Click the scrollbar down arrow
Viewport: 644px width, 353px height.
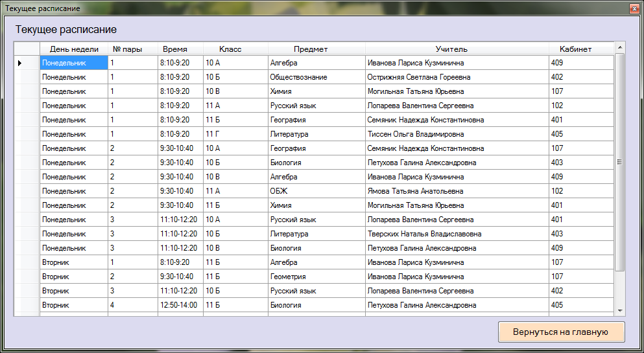pos(620,311)
